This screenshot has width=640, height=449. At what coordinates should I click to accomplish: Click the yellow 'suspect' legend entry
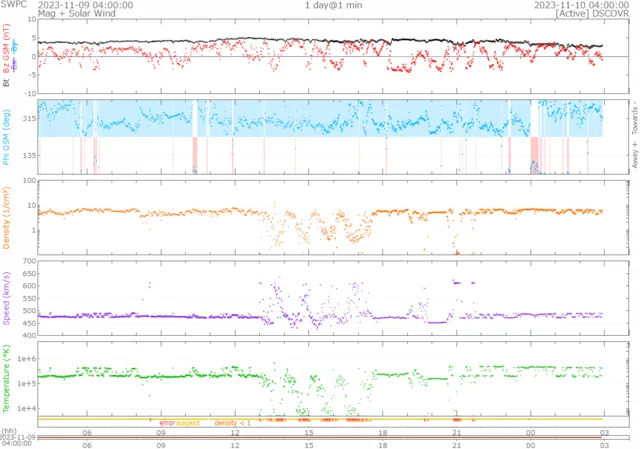click(188, 424)
